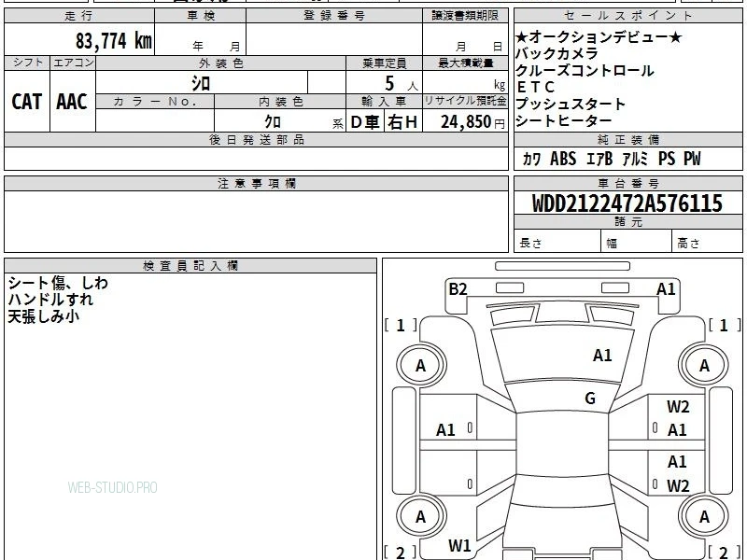Click the A1 mark beside B2's opposite bumper corner
Screen dimensions: 747x560
pos(666,289)
